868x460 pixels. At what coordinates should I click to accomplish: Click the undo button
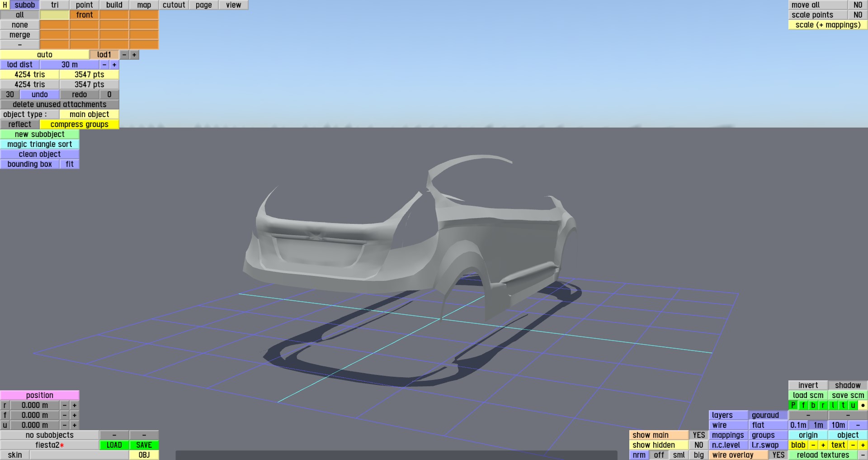40,95
